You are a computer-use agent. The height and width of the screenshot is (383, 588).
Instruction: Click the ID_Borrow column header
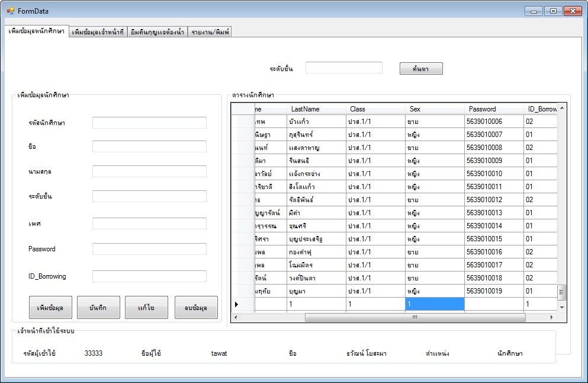(541, 109)
